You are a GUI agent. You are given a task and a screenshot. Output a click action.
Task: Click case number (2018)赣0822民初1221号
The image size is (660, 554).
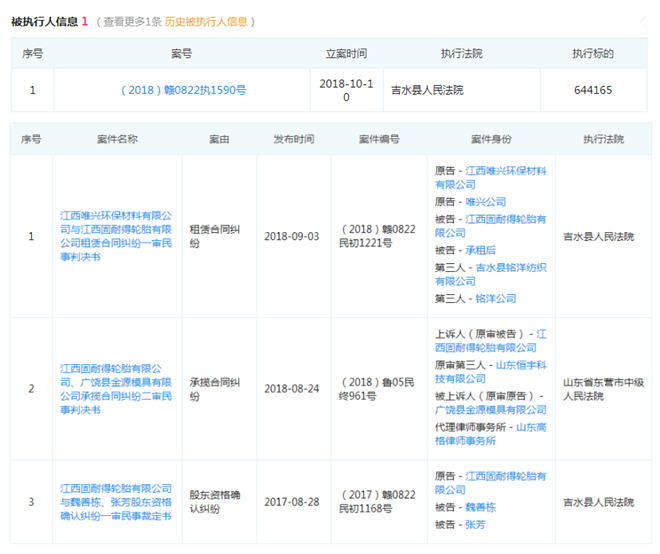pyautogui.click(x=377, y=236)
